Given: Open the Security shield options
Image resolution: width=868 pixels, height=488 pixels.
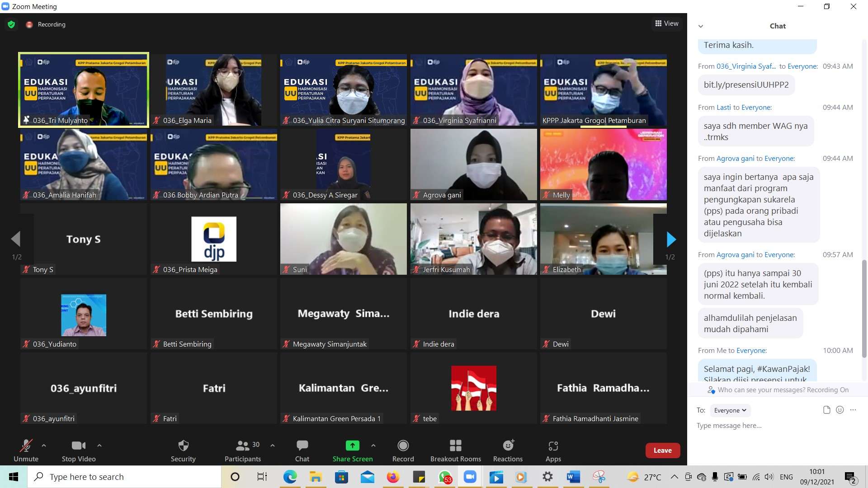Looking at the screenshot, I should pyautogui.click(x=183, y=450).
